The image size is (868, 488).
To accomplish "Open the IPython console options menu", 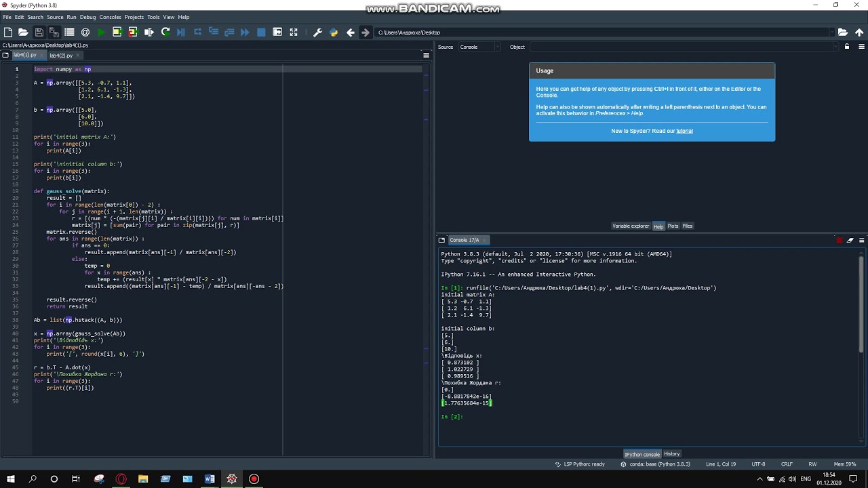I will tap(861, 240).
